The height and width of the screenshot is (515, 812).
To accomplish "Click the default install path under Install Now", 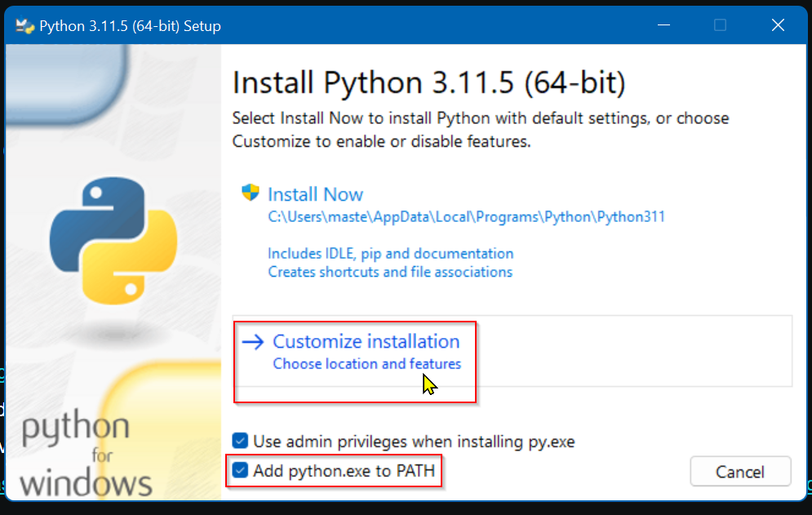I will pyautogui.click(x=466, y=217).
